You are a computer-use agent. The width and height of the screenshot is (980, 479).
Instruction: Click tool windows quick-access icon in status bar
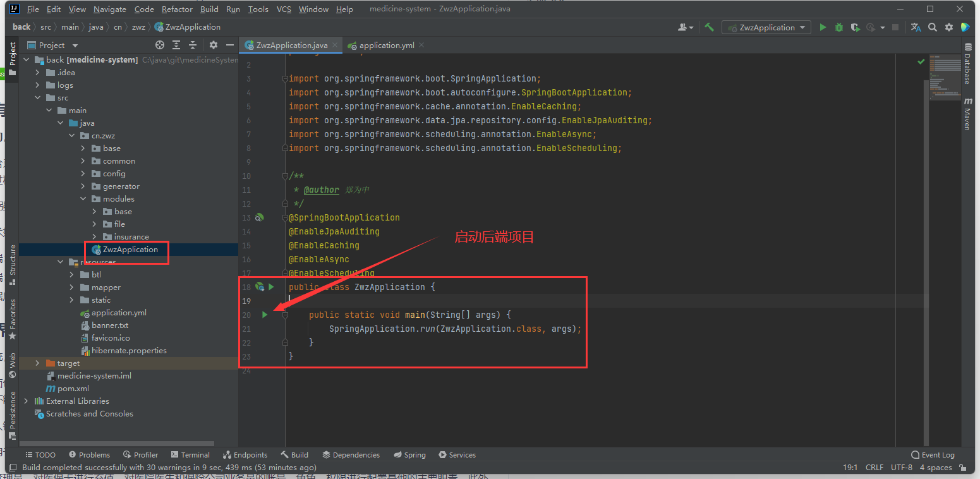point(12,468)
